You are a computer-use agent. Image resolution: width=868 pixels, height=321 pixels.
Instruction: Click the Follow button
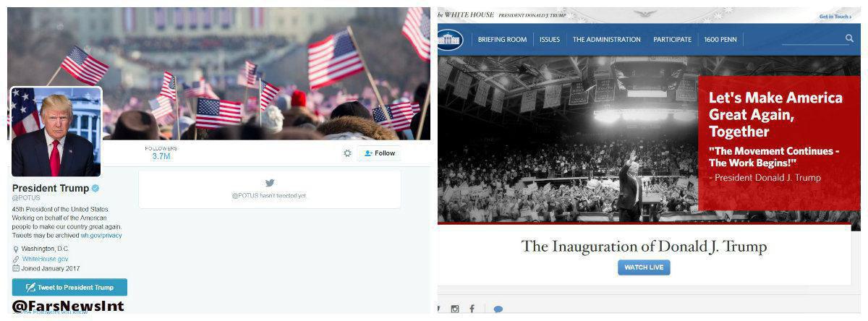click(379, 153)
